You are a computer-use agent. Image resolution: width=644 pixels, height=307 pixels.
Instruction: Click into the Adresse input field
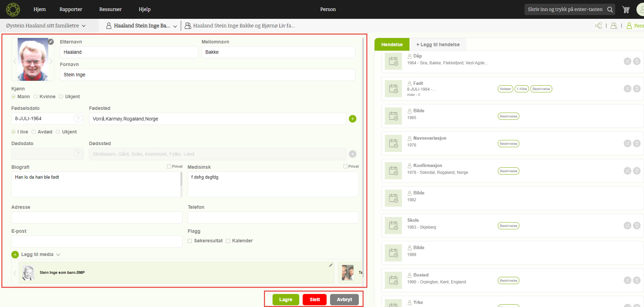[97, 217]
